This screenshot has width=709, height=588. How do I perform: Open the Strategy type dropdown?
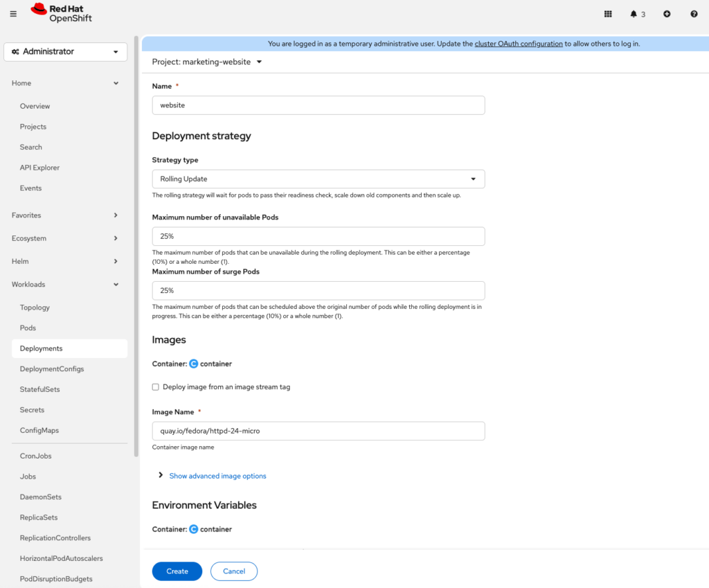[x=318, y=179]
